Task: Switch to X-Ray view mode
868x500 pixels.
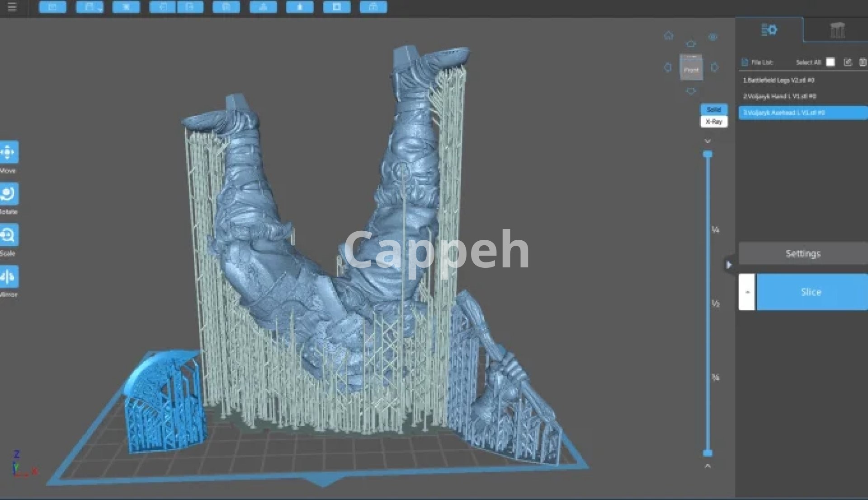Action: pos(714,121)
